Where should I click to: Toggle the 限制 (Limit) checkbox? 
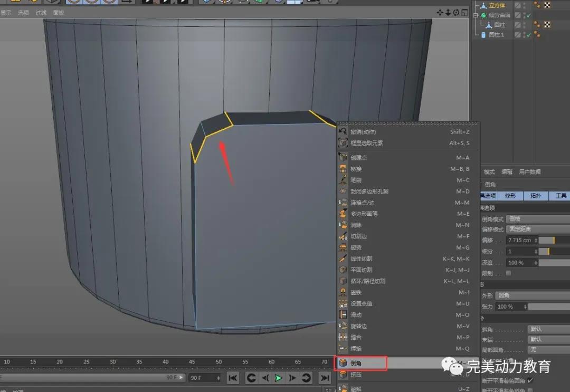(508, 273)
